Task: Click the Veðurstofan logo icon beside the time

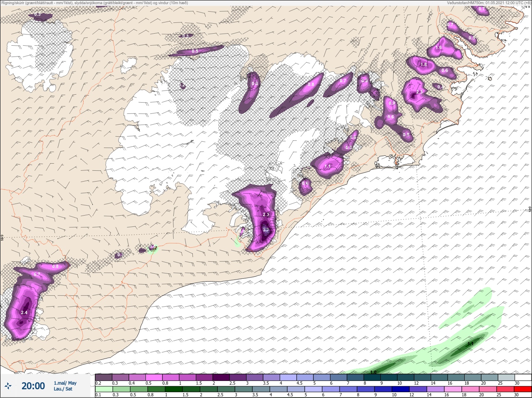Action: coord(8,386)
